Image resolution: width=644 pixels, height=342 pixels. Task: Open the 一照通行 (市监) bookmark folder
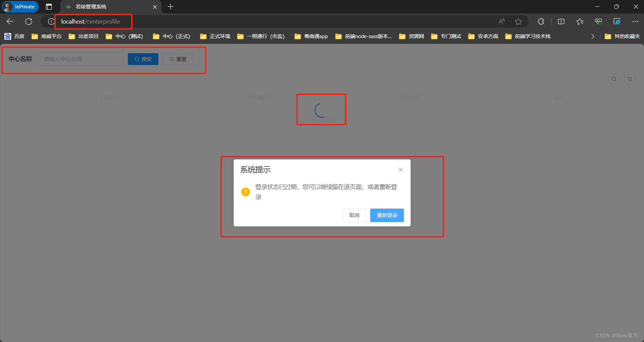coord(261,36)
